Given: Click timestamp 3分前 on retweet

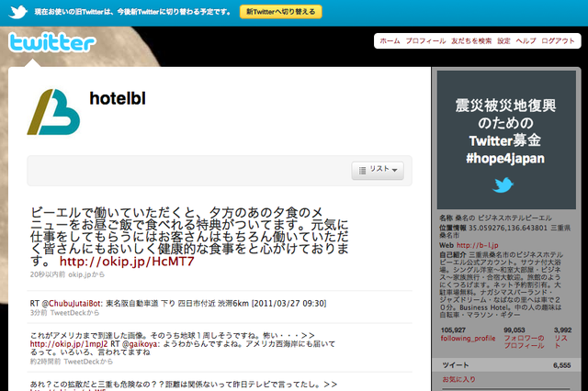Looking at the screenshot, I should [39, 313].
